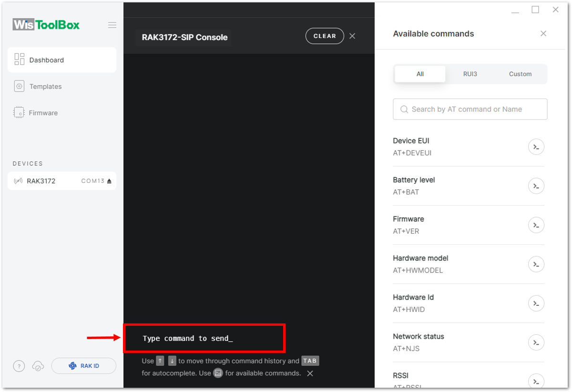Click the available commands icon in hint
Viewport: 572px width, 392px height.
pos(218,373)
